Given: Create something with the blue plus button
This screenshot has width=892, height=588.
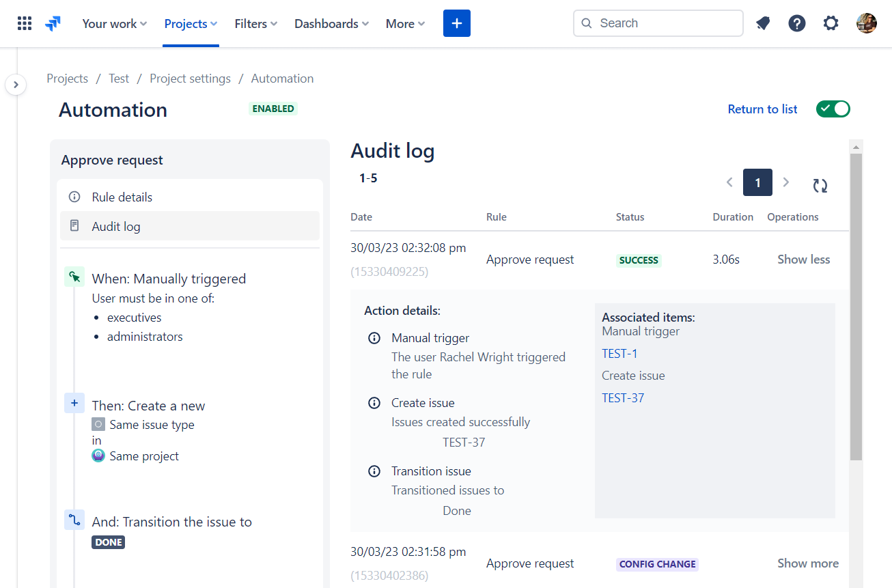Looking at the screenshot, I should click(x=456, y=23).
